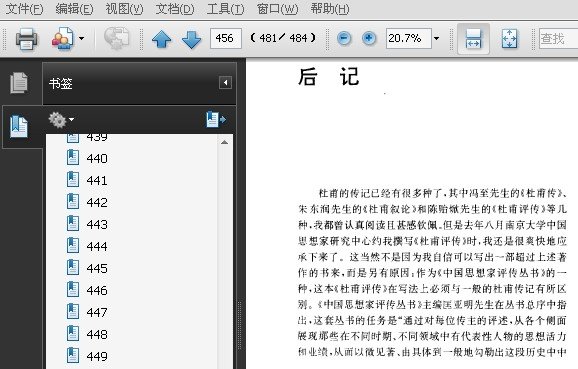Viewport: 578px width, 369px height.
Task: Select the bookmarks panel icon
Action: [19, 126]
